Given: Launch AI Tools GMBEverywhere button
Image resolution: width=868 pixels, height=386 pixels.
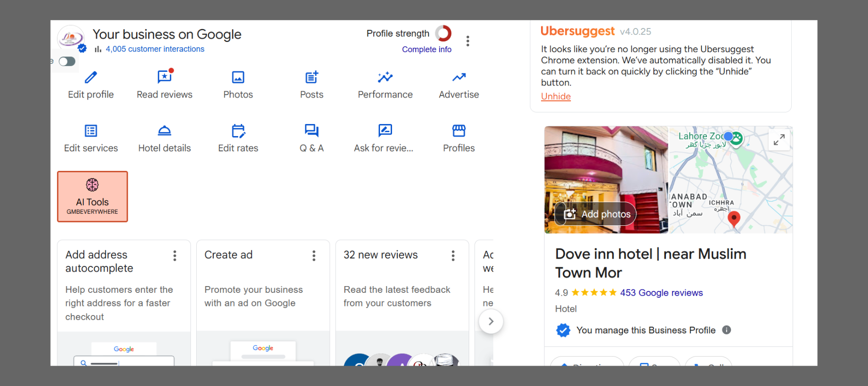Looking at the screenshot, I should click(x=93, y=197).
